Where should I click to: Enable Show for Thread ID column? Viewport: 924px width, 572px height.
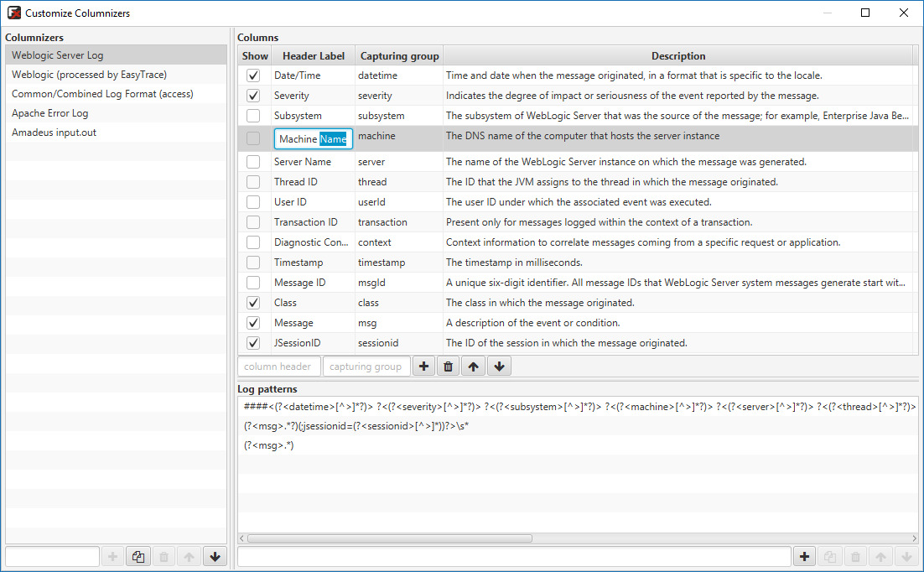pyautogui.click(x=253, y=182)
